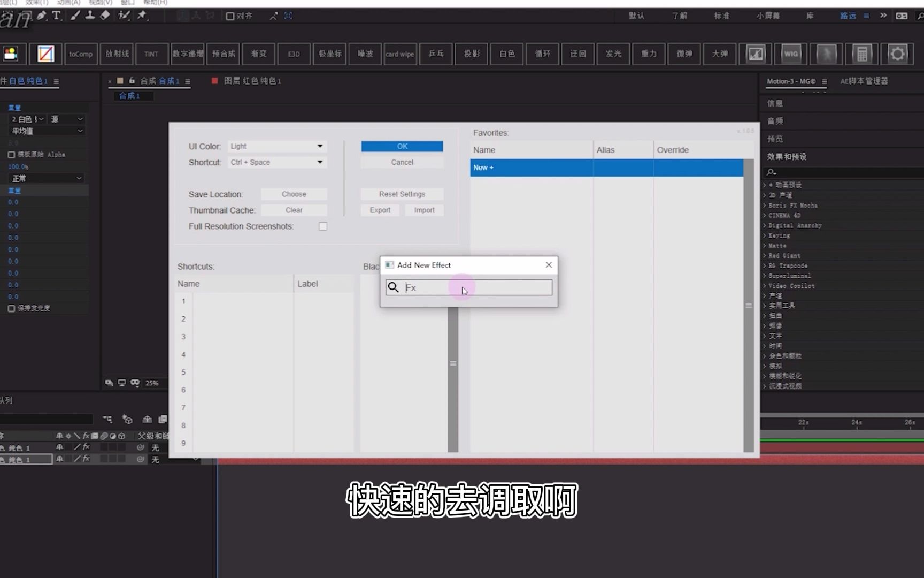Click the monitor icon below the composition viewer
Screen dimensions: 924x578
pyautogui.click(x=122, y=383)
